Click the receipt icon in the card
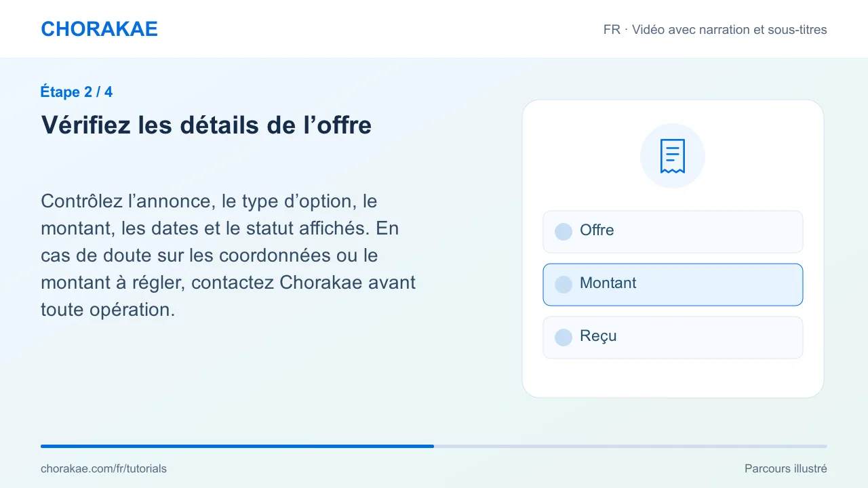Viewport: 868px width, 488px height. [673, 156]
